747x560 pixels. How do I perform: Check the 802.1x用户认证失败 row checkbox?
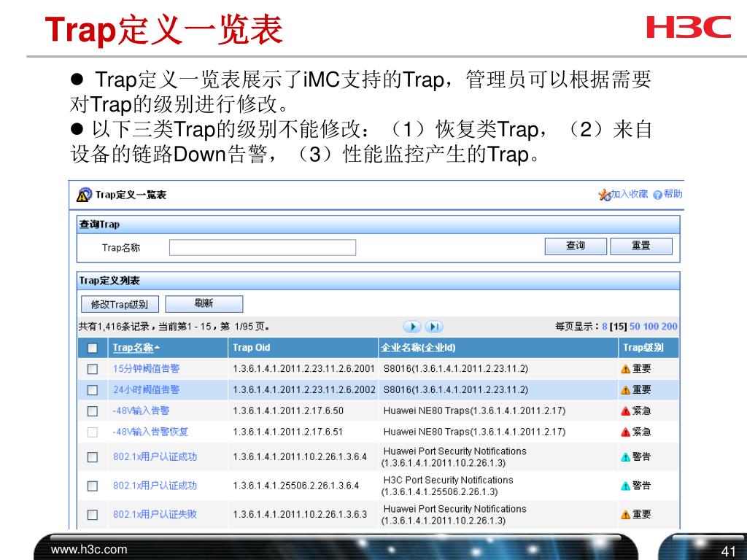(x=93, y=515)
